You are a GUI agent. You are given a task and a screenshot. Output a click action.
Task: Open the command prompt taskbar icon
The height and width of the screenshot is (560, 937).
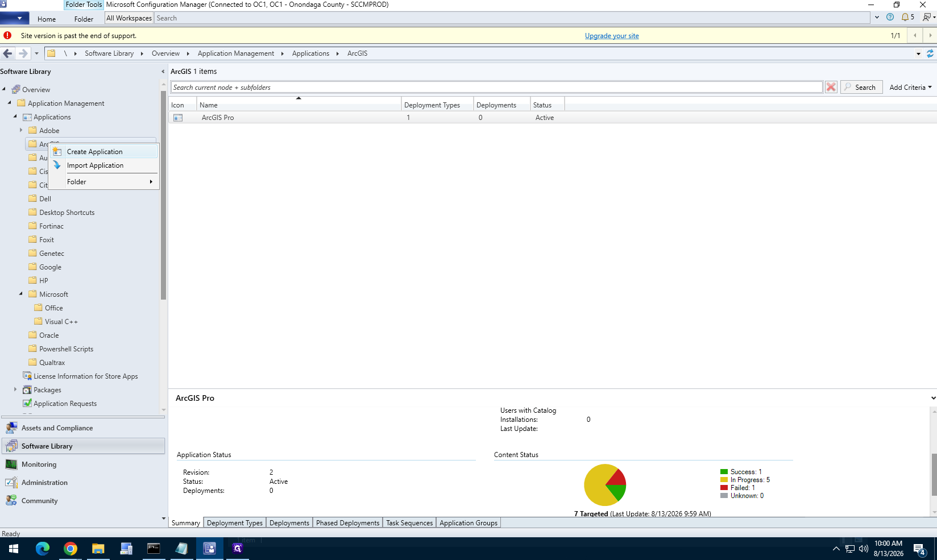tap(154, 549)
